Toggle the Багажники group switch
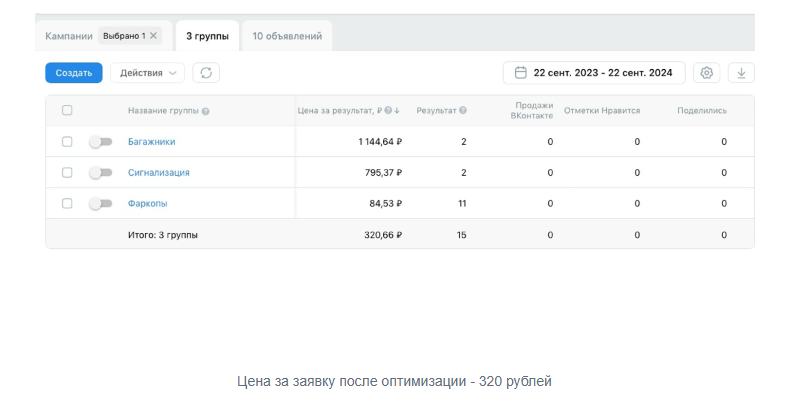800x404 pixels. click(x=101, y=142)
